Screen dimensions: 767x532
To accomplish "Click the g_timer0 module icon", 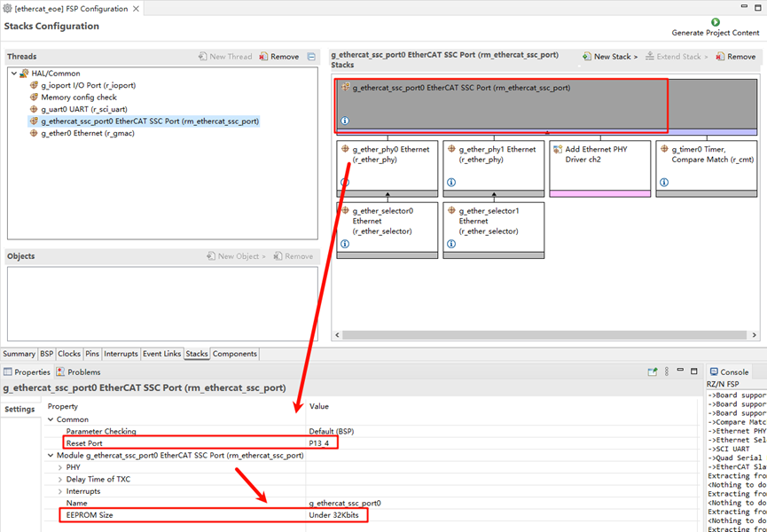I will click(664, 149).
